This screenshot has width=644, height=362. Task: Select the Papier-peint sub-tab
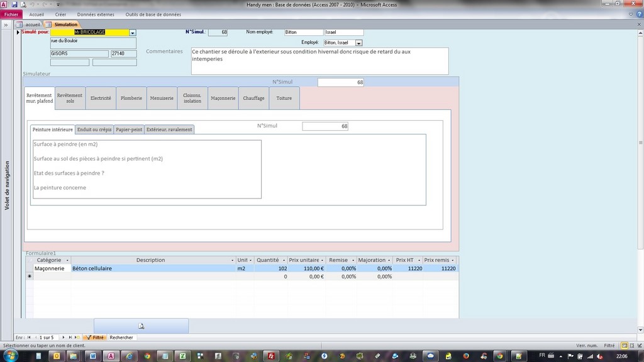[x=129, y=129]
